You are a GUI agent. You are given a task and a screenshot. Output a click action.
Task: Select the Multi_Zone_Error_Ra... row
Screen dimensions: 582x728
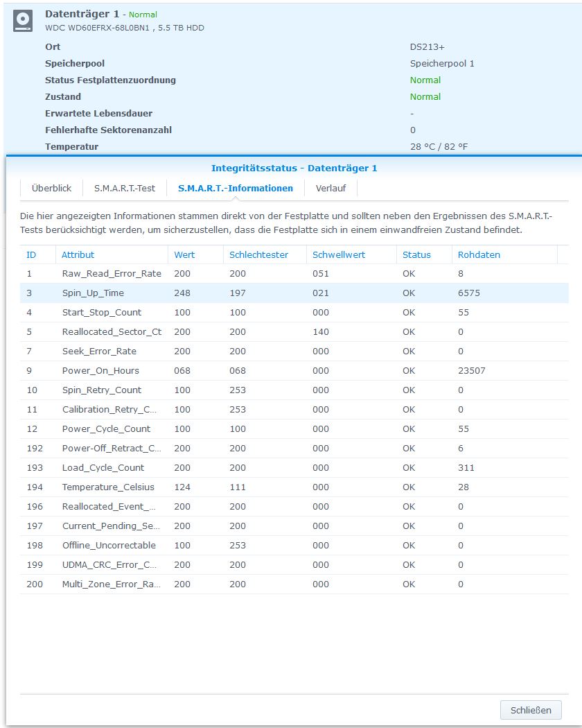[294, 584]
